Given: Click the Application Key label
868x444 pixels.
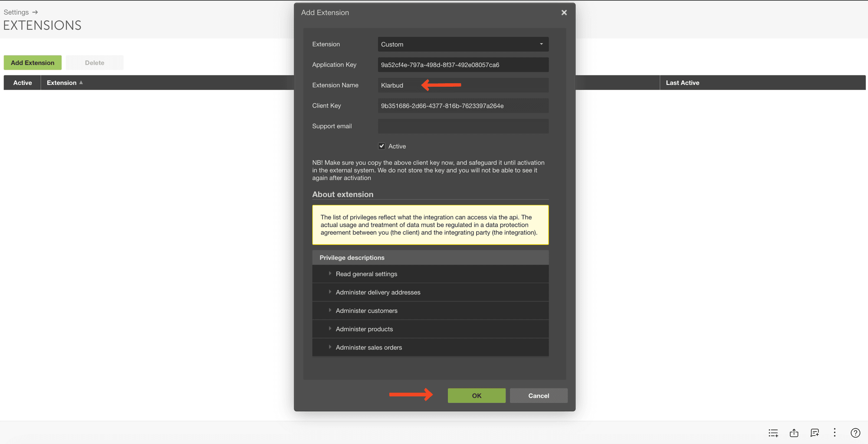Looking at the screenshot, I should click(x=334, y=65).
